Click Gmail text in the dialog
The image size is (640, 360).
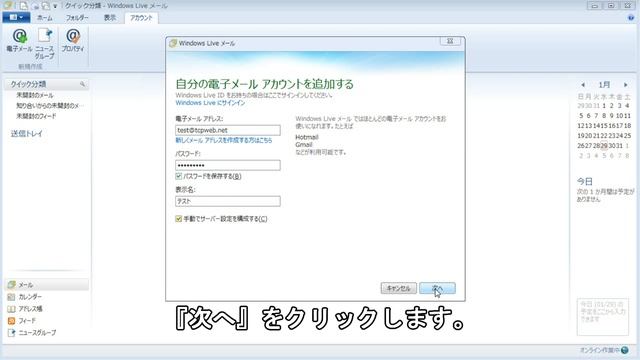click(304, 144)
